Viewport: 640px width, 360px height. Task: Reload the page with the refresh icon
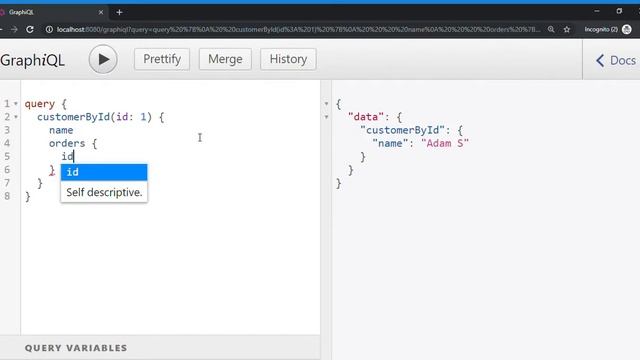pos(30,29)
